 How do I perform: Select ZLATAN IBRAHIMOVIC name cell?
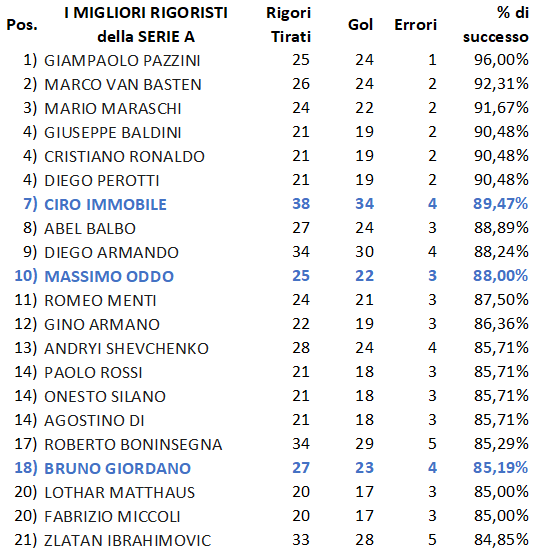[x=128, y=541]
